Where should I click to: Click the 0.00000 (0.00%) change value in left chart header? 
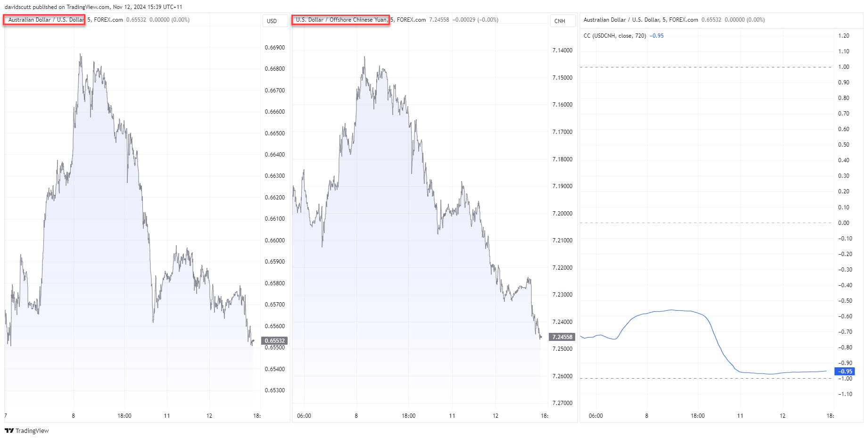[169, 20]
